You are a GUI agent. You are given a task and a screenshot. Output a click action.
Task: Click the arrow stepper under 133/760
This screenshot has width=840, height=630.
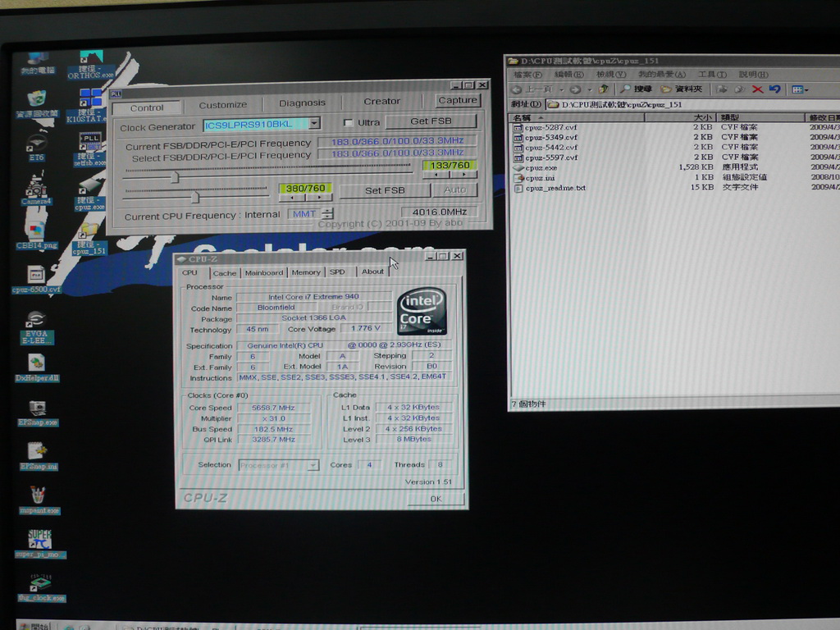[x=450, y=175]
